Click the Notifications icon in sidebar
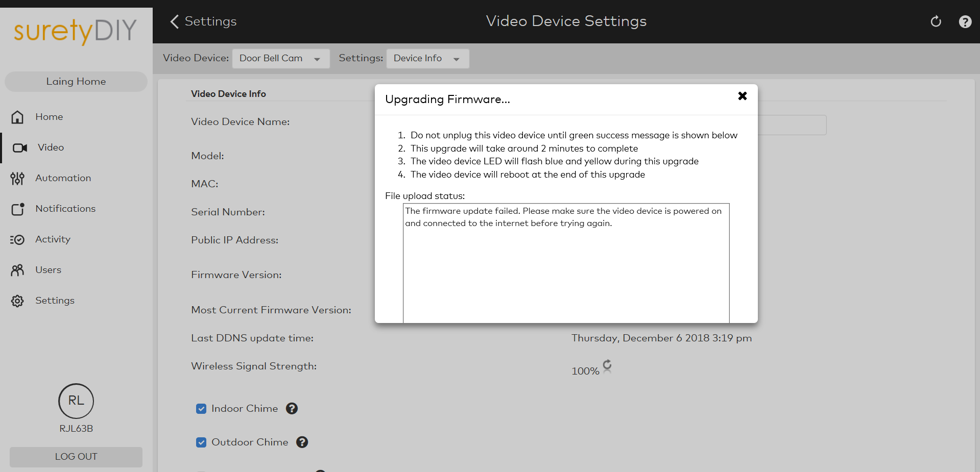 point(18,209)
